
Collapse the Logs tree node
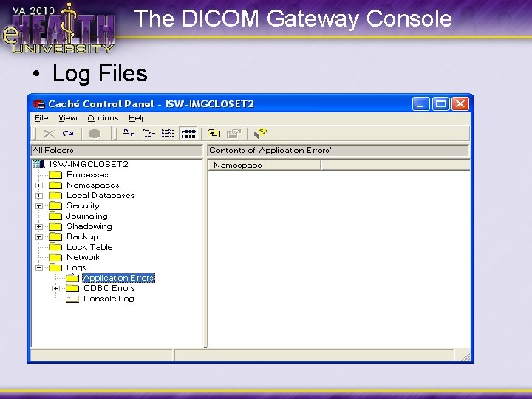(39, 268)
